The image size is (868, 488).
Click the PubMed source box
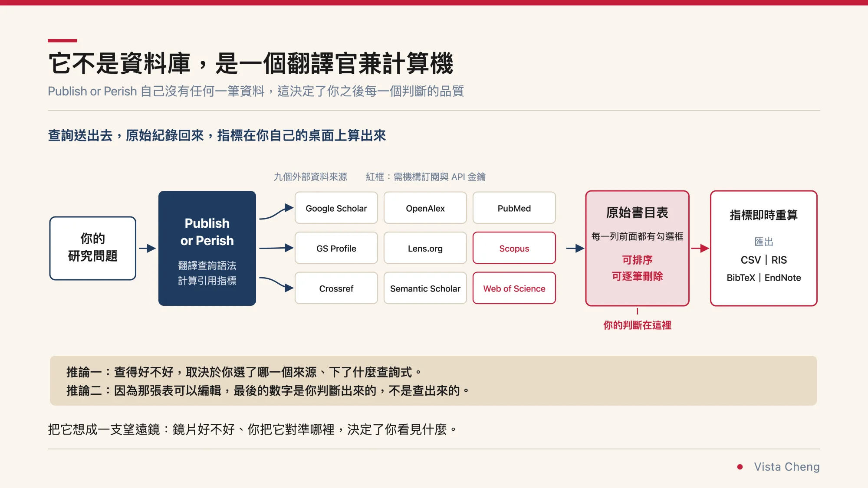[514, 208]
